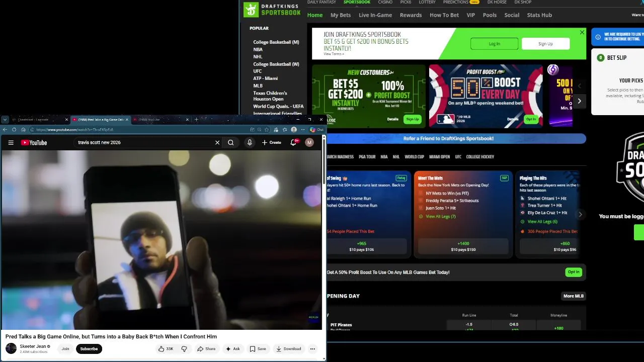Go to DraftKings Rewards page

tap(411, 15)
